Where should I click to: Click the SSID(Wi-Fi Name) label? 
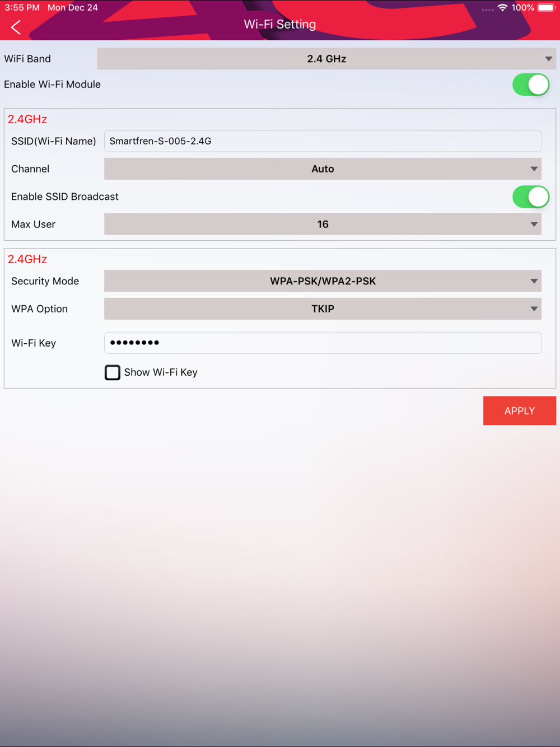click(54, 141)
